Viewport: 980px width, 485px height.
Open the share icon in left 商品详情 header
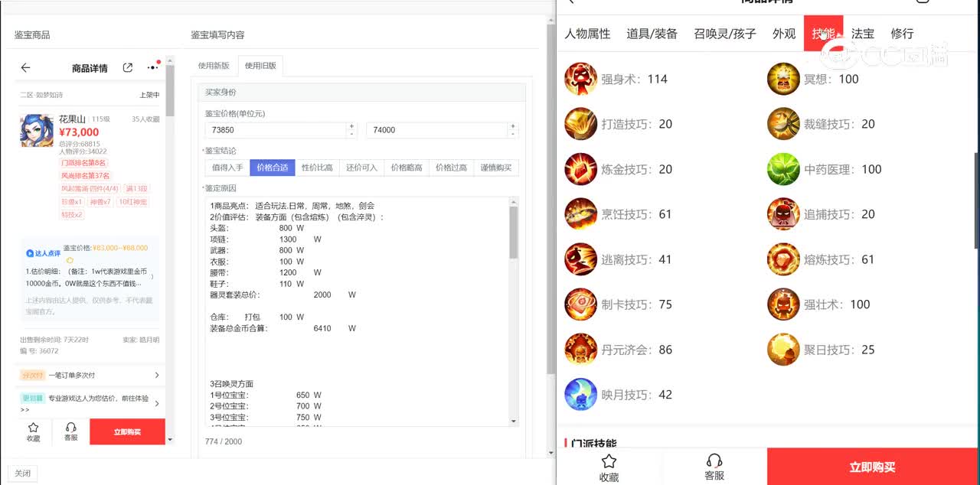[x=128, y=68]
